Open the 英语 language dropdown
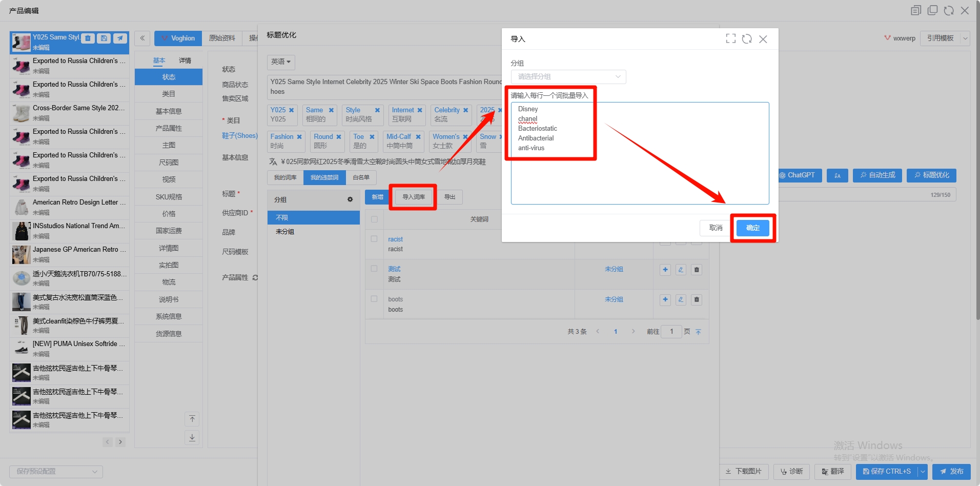This screenshot has width=980, height=486. pos(281,62)
